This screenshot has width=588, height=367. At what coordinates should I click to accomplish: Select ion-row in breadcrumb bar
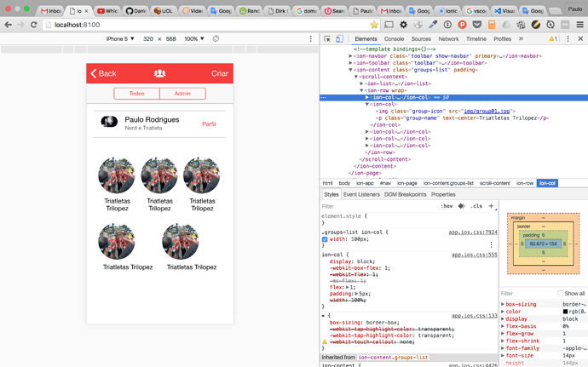[525, 183]
